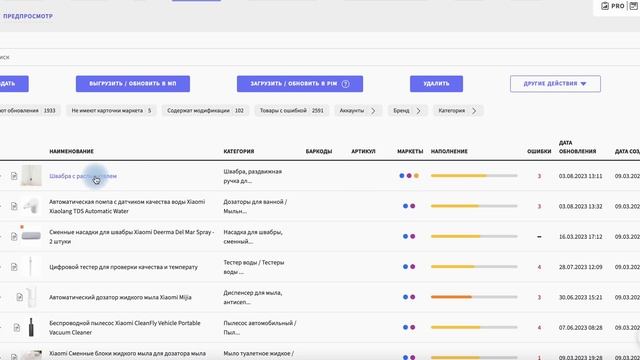Image resolution: width=640 pixels, height=360 pixels.
Task: Select Цифровой тестер для проверки product name
Action: pyautogui.click(x=123, y=267)
